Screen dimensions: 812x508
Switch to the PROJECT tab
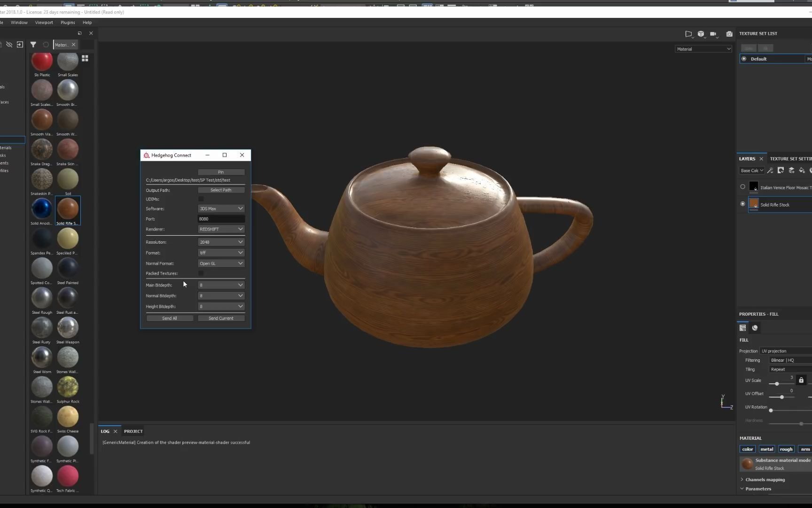(x=133, y=431)
